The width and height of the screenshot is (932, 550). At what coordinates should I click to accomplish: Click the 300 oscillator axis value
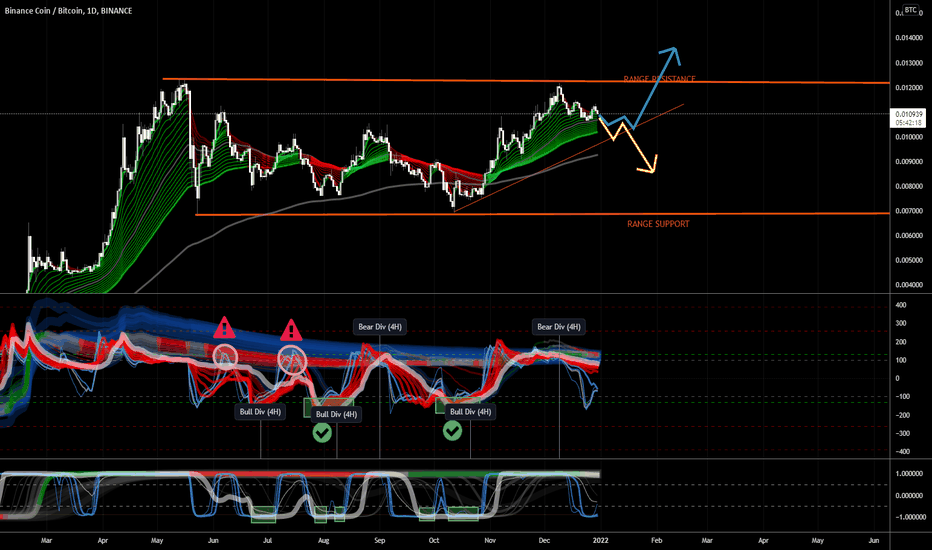(x=901, y=323)
